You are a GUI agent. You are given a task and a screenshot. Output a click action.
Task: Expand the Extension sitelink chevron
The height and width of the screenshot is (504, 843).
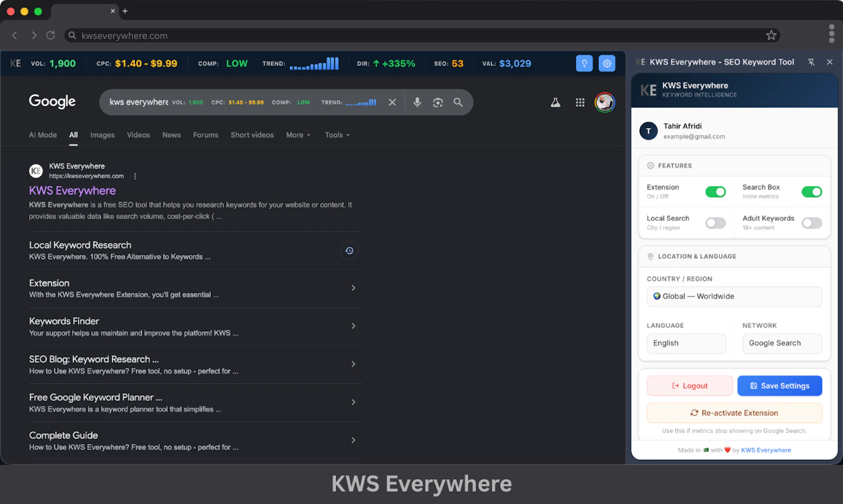click(x=353, y=288)
